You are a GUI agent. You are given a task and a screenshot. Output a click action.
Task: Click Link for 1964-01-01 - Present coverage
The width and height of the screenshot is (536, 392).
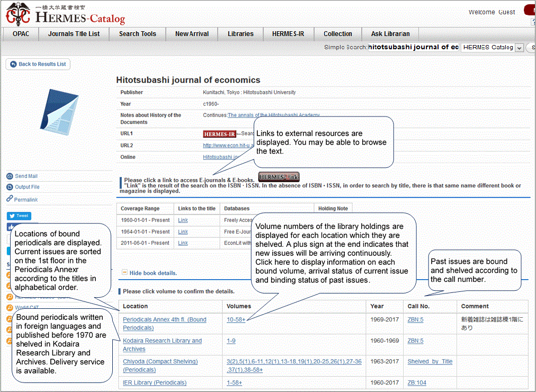click(183, 232)
